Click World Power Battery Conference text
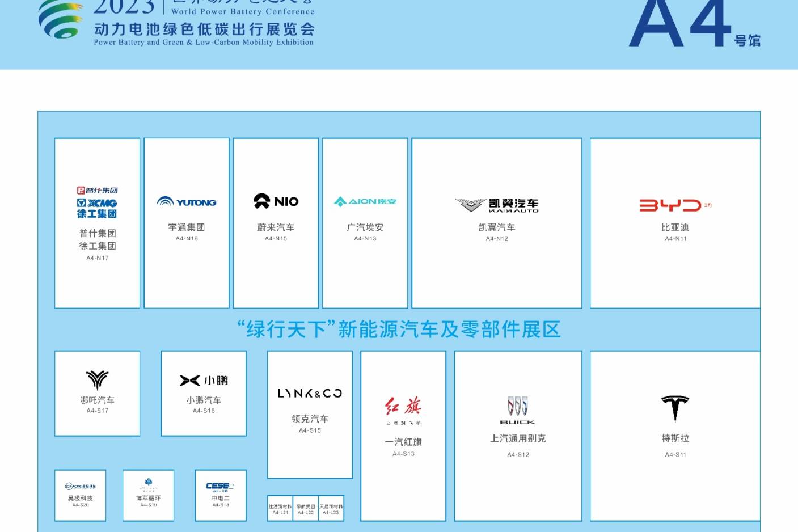The image size is (798, 532). click(243, 11)
